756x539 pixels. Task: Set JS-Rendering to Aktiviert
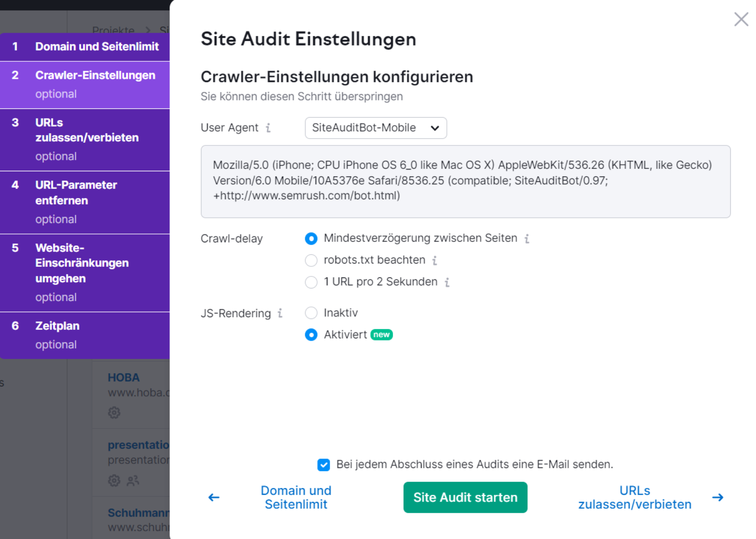point(311,335)
